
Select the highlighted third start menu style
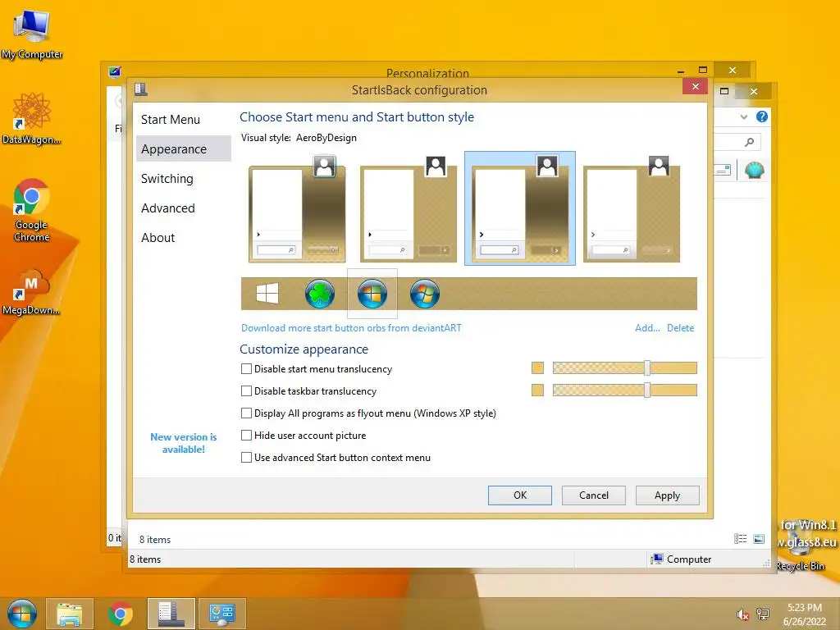[x=519, y=208]
